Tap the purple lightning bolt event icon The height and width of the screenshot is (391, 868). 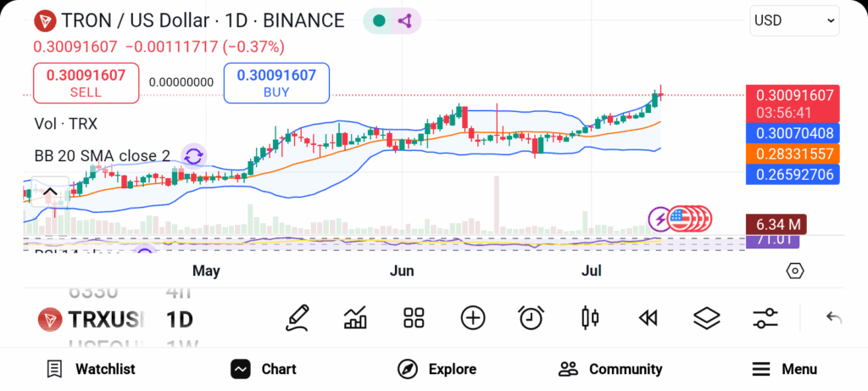[659, 220]
